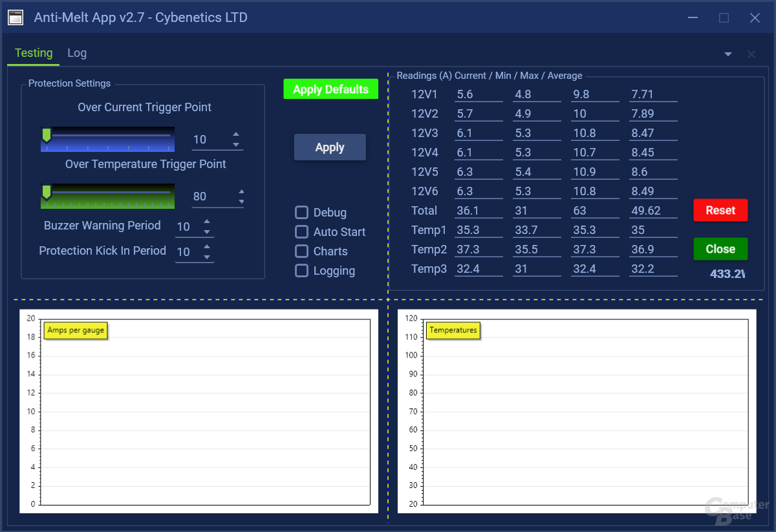The height and width of the screenshot is (532, 776).
Task: Select the Testing tab
Action: coord(34,53)
